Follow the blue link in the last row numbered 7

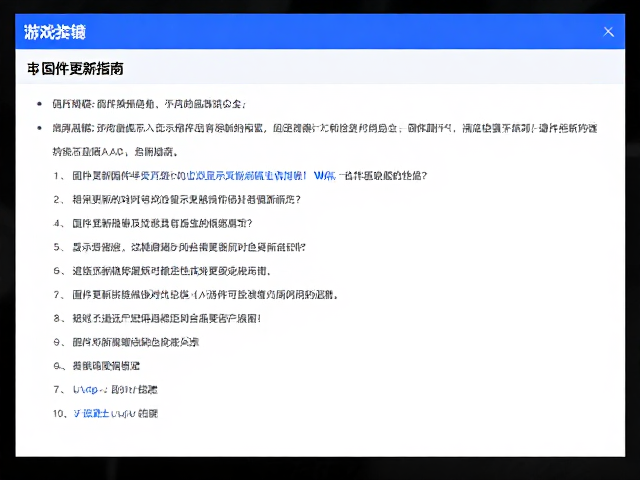pos(86,390)
